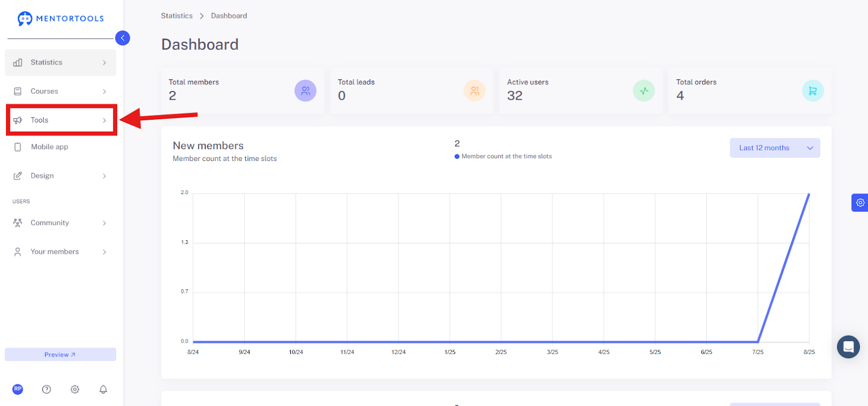Click the Dashboard page title
Viewport: 868px width, 406px height.
[200, 44]
